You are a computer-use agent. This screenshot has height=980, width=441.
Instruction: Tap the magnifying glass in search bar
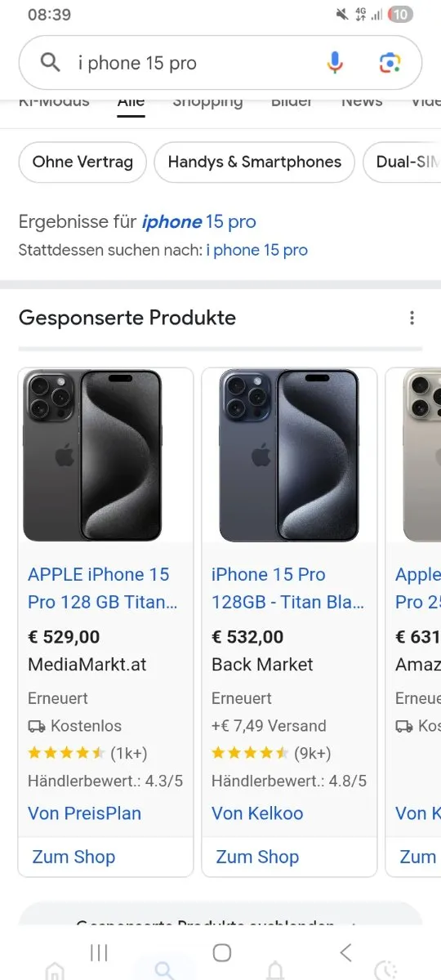pyautogui.click(x=50, y=63)
